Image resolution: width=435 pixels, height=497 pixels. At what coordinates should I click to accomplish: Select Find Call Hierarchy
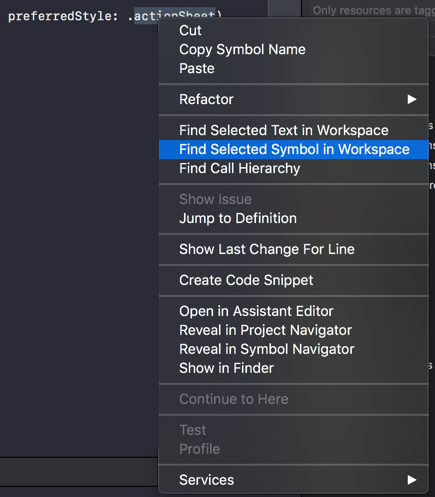293,168
